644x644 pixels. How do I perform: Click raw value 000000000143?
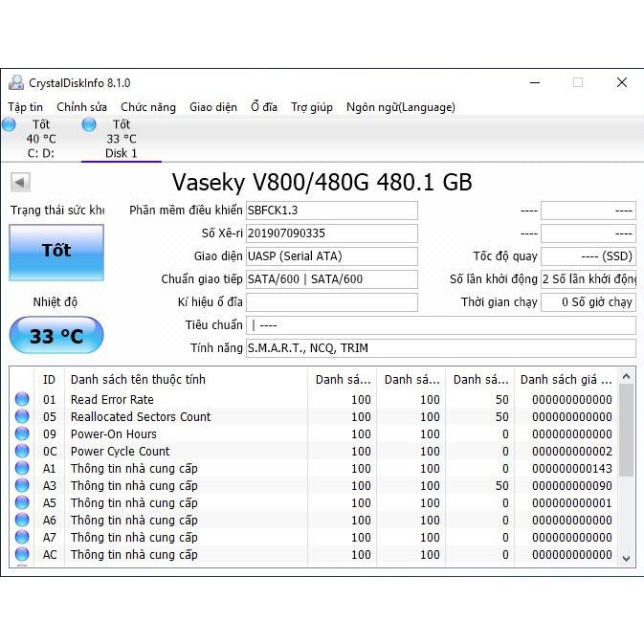tap(572, 468)
